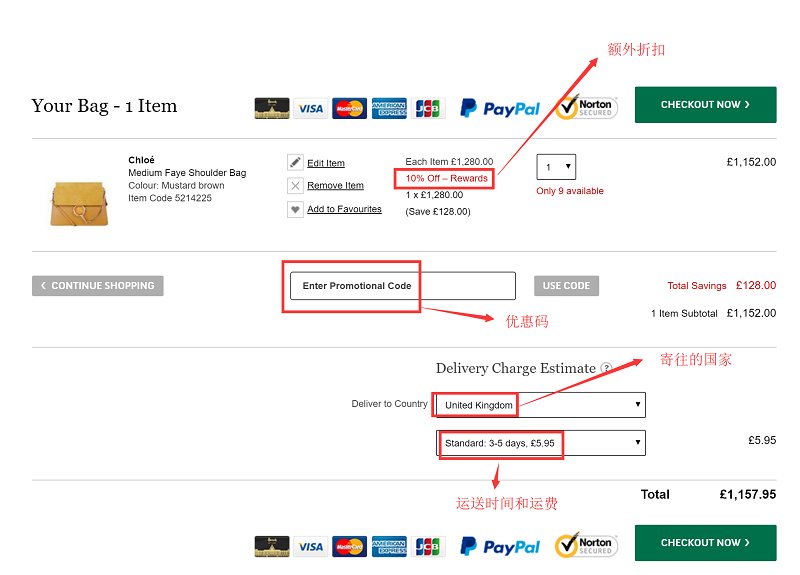Click the top MasterCard icon
Image resolution: width=800 pixels, height=575 pixels.
tap(349, 108)
